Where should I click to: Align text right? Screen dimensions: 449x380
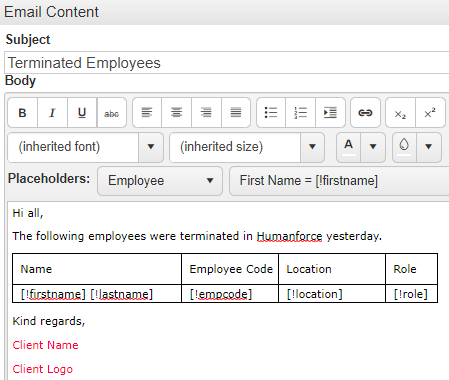(206, 113)
